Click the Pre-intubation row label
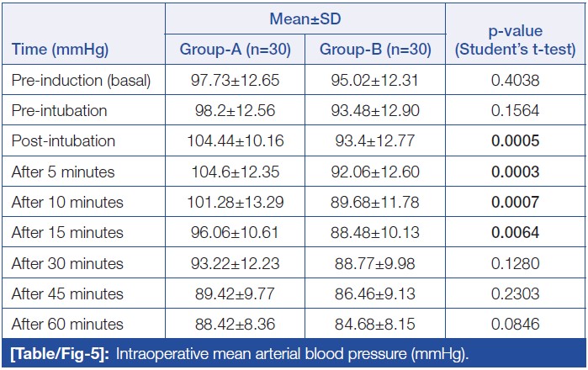 click(61, 111)
